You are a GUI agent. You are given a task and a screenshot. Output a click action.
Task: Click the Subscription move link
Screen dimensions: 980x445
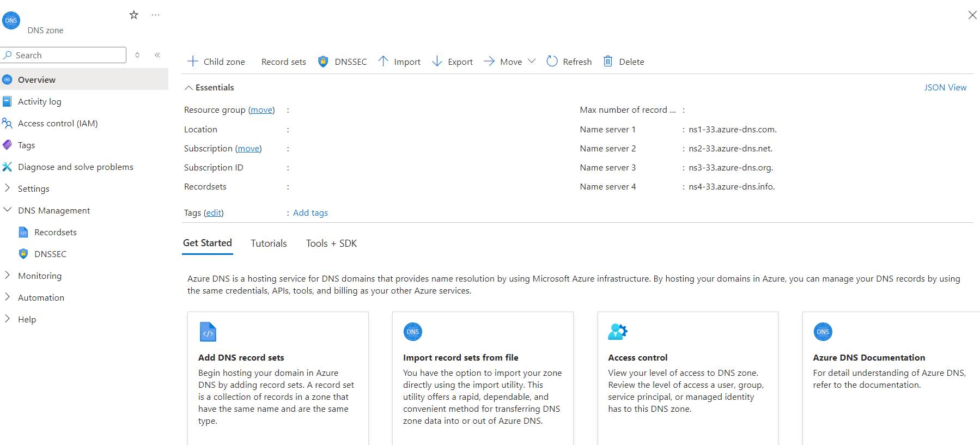248,148
